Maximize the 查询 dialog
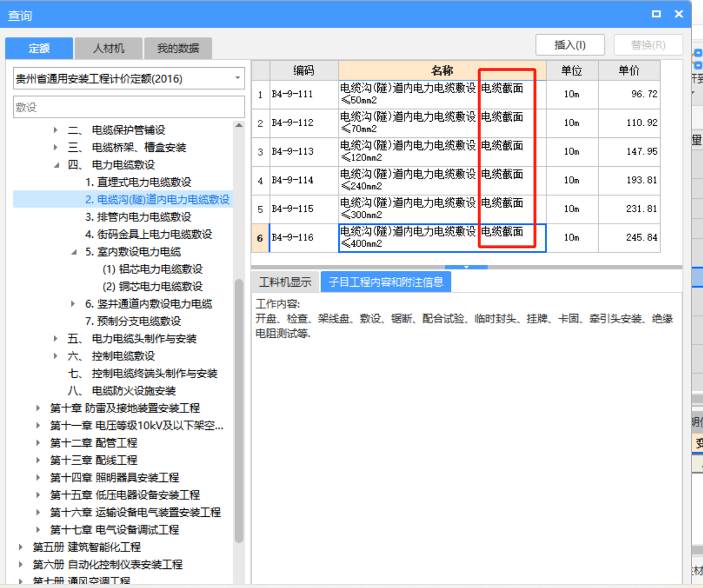This screenshot has height=588, width=703. click(656, 14)
